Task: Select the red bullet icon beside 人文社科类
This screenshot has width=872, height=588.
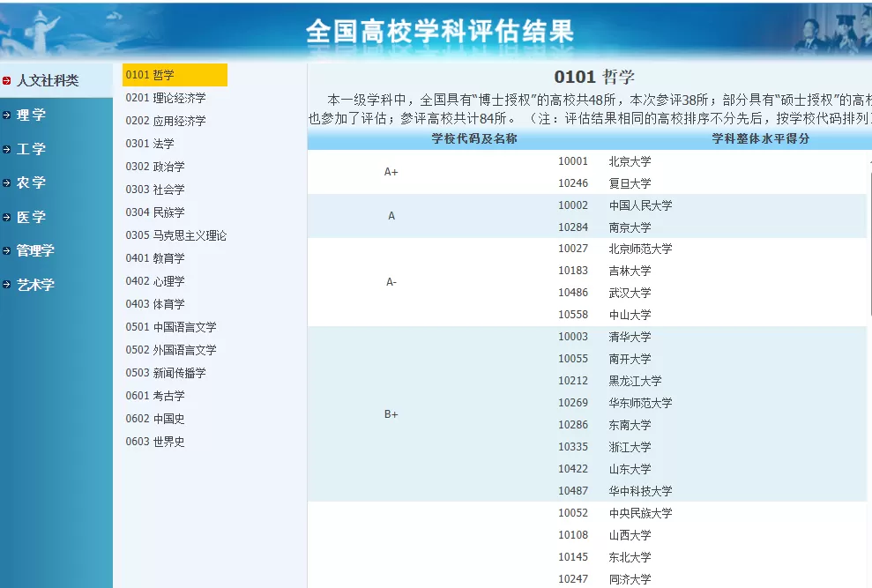Action: pyautogui.click(x=7, y=79)
